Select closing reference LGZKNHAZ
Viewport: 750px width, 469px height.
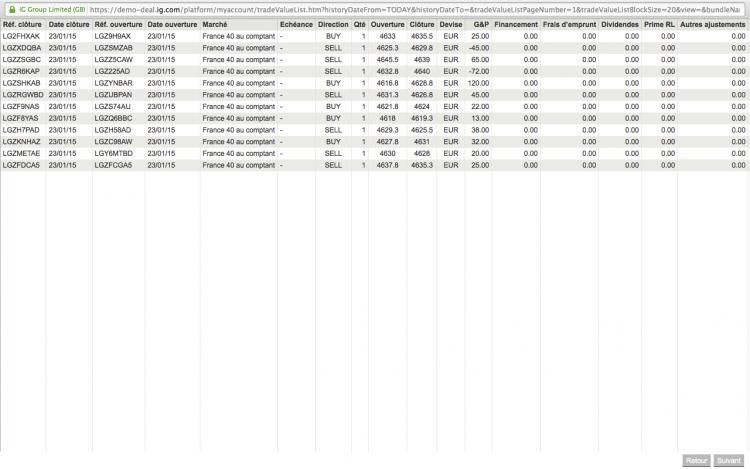pos(22,142)
